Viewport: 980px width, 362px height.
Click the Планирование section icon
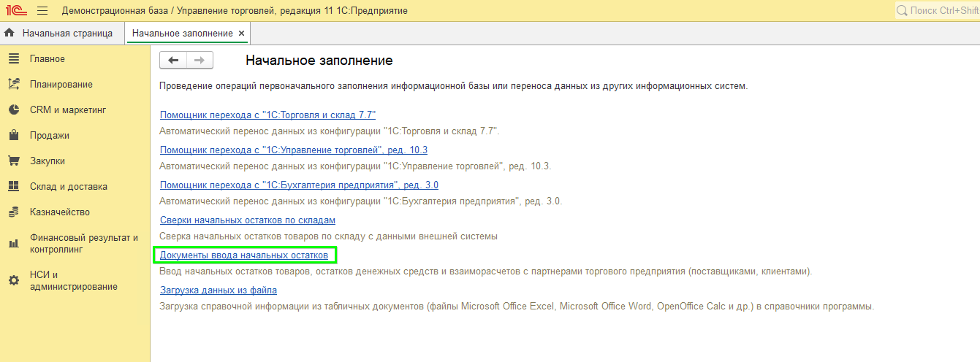pos(14,85)
